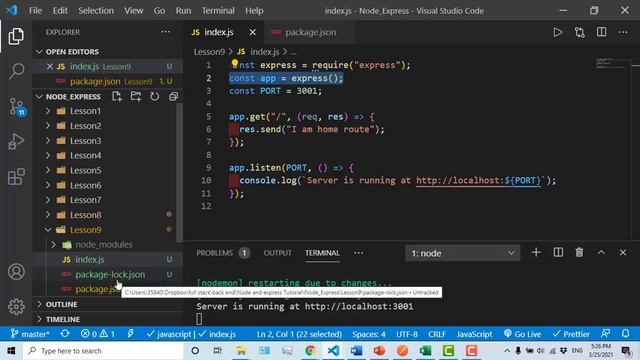Select UTF-8 encoding in status bar
This screenshot has height=360, width=640.
tap(407, 334)
